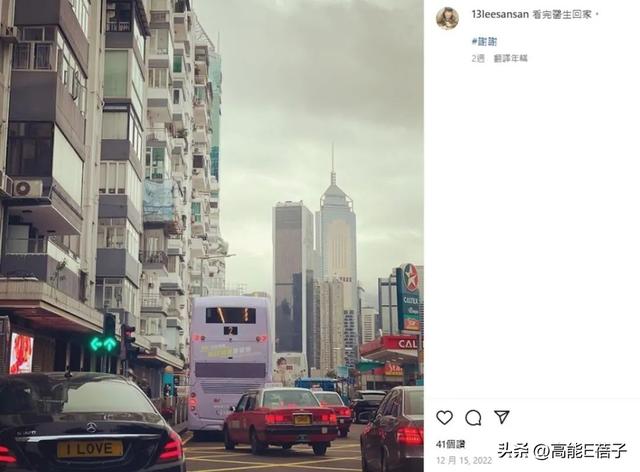This screenshot has height=472, width=640.
Task: Click the 头条 @高能E蓓子 watermark
Action: [562, 451]
